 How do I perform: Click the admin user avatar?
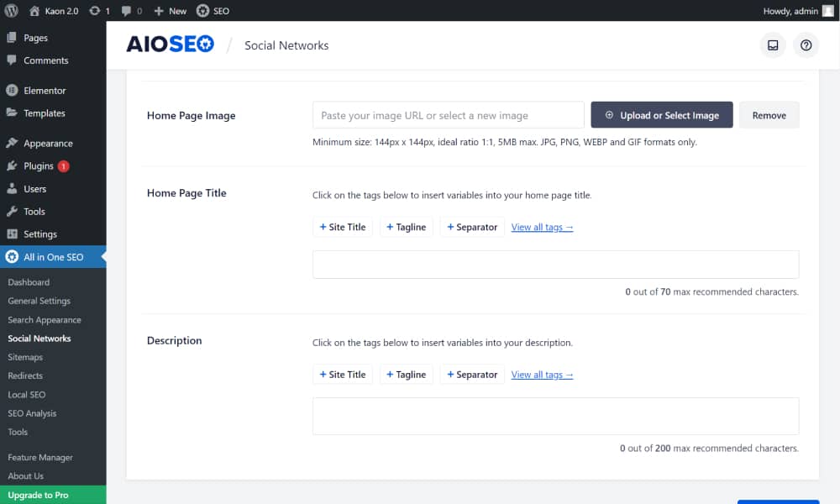pyautogui.click(x=828, y=11)
